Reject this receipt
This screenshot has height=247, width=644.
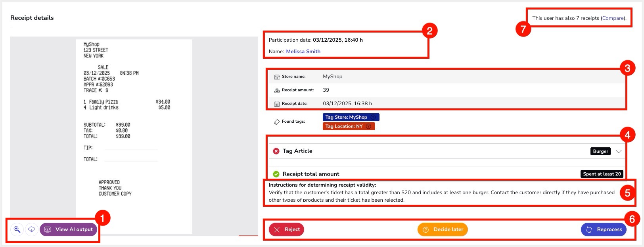click(x=287, y=230)
